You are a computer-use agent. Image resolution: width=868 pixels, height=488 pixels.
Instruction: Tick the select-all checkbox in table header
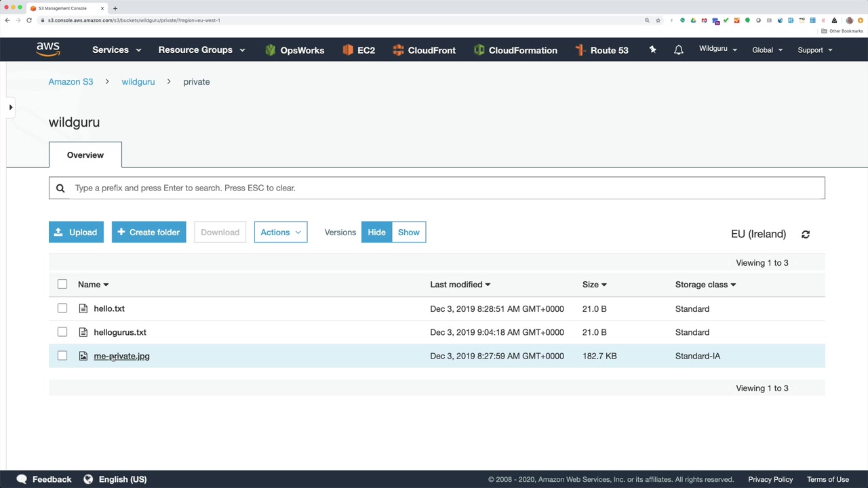(x=62, y=285)
